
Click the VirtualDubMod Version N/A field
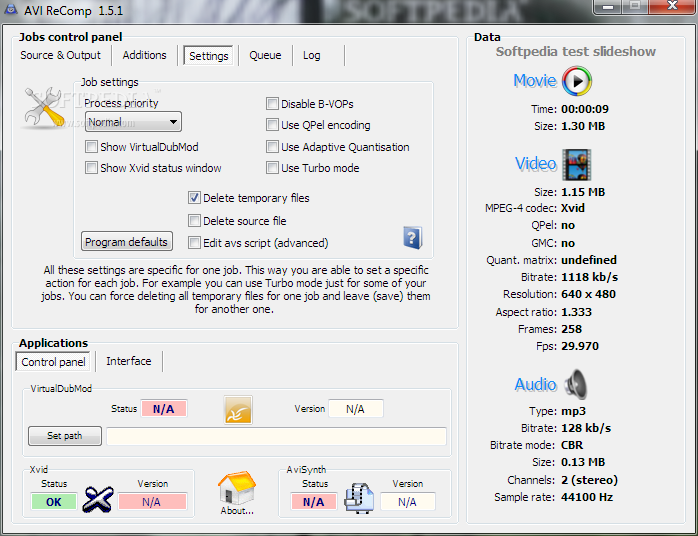355,409
